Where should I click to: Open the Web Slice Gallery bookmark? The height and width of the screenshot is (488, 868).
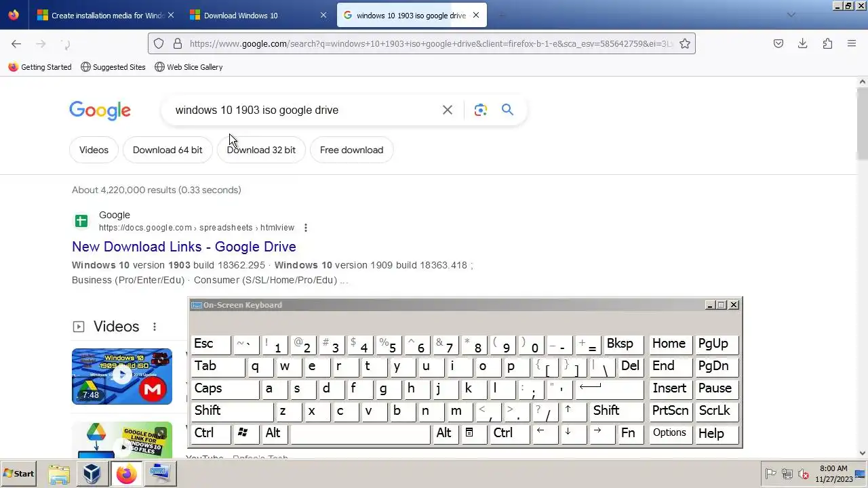pyautogui.click(x=189, y=67)
